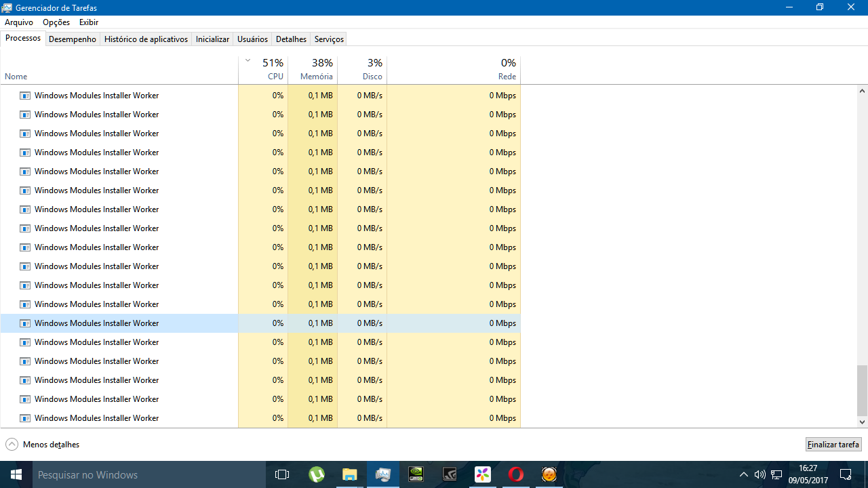Screen dimensions: 868x488
Task: Open the Exibir menu
Action: [89, 22]
